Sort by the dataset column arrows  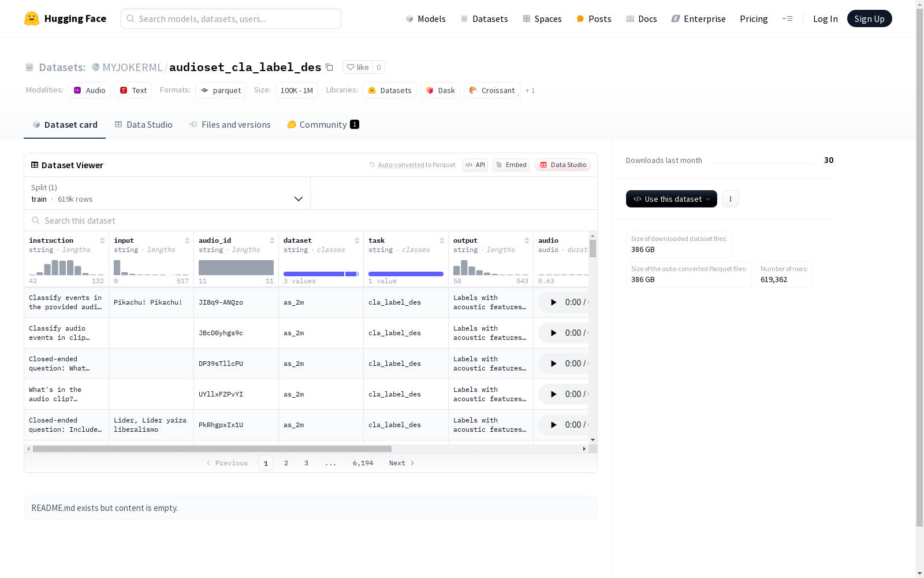[357, 240]
